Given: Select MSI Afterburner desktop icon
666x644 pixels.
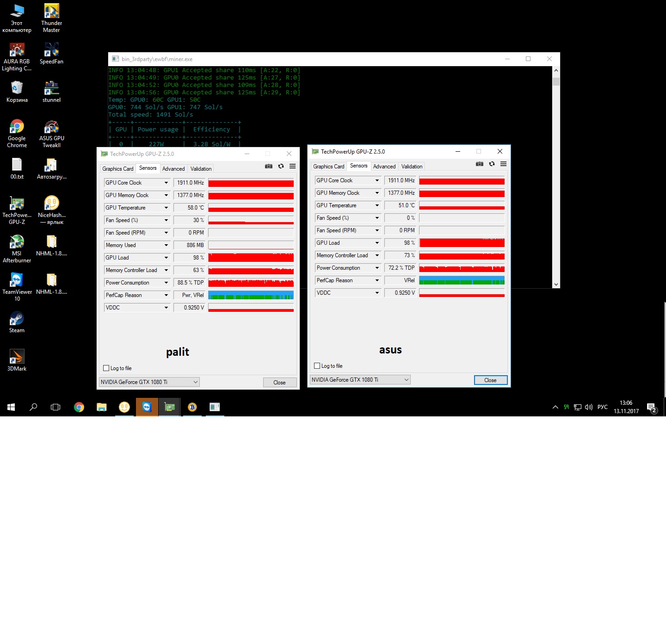Looking at the screenshot, I should (17, 249).
